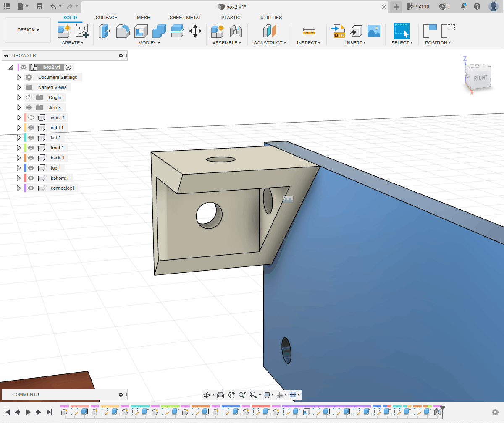This screenshot has width=504, height=423.
Task: Open the DESIGN workspace dropdown
Action: pyautogui.click(x=28, y=30)
